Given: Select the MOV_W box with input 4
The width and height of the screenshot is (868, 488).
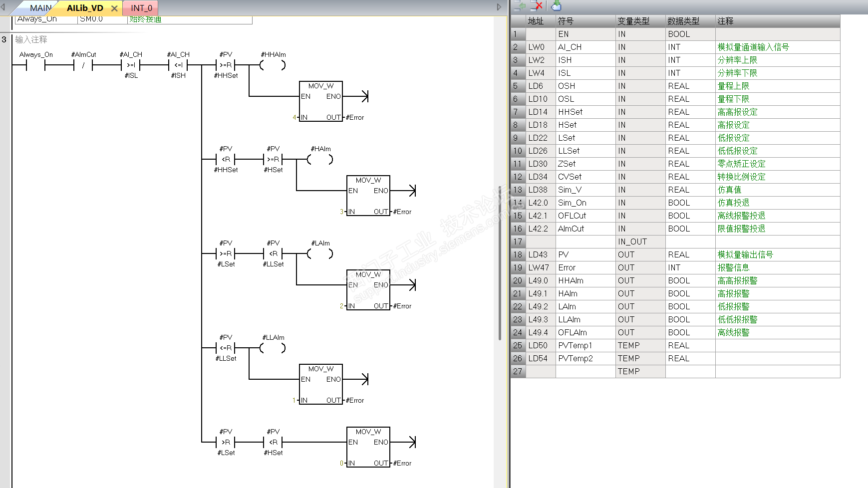Looking at the screenshot, I should pos(321,102).
